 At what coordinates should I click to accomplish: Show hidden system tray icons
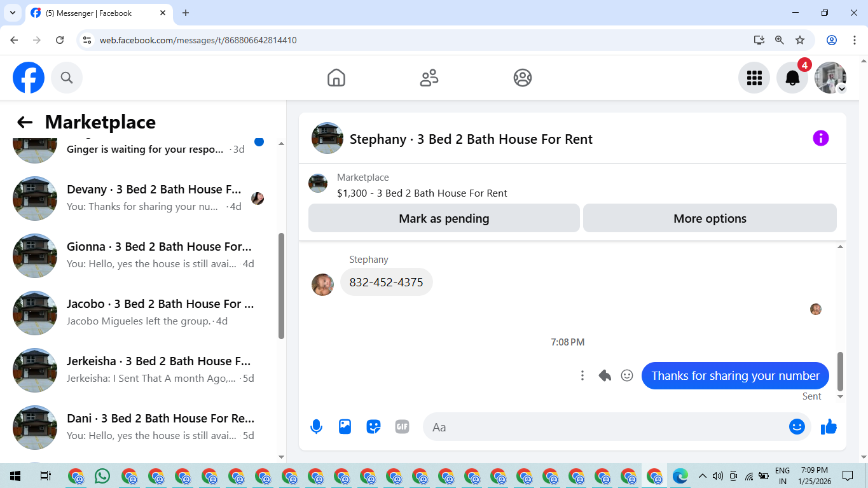pos(703,476)
